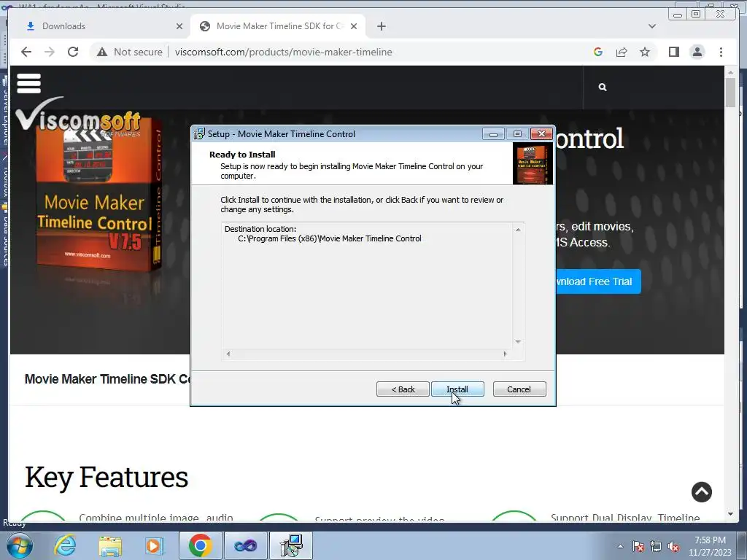Minimize the Setup dialog window
The image size is (747, 560).
[x=494, y=134]
